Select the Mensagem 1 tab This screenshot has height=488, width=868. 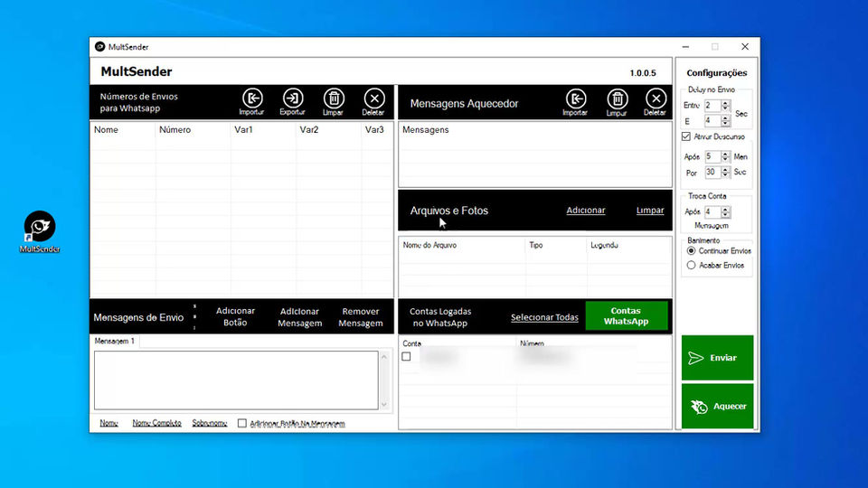tap(115, 342)
